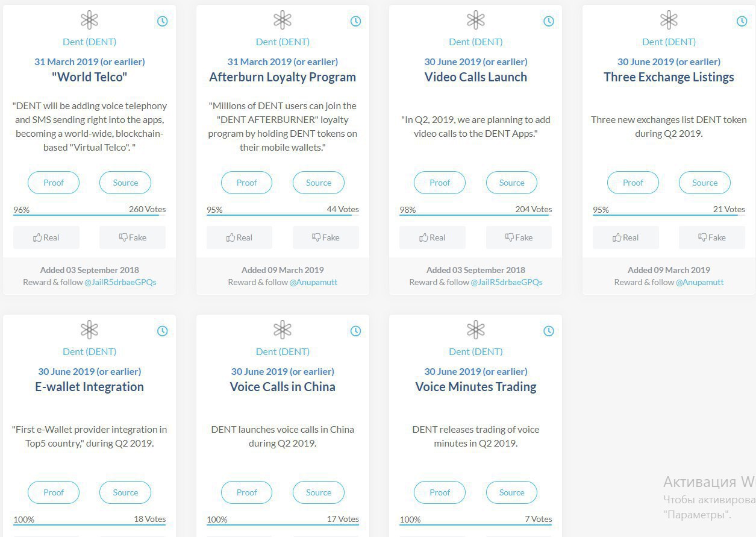Open Proof for Voice Minutes Trading

click(440, 492)
